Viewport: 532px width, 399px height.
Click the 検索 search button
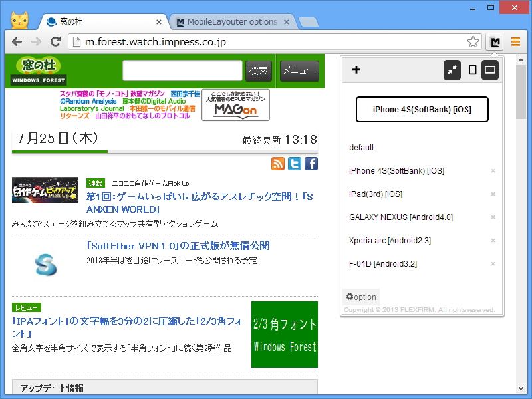(259, 70)
